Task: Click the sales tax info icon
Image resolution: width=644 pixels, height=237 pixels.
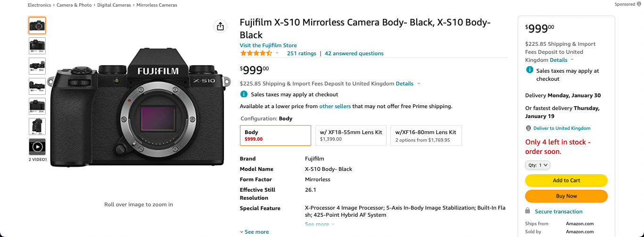Action: 244,94
